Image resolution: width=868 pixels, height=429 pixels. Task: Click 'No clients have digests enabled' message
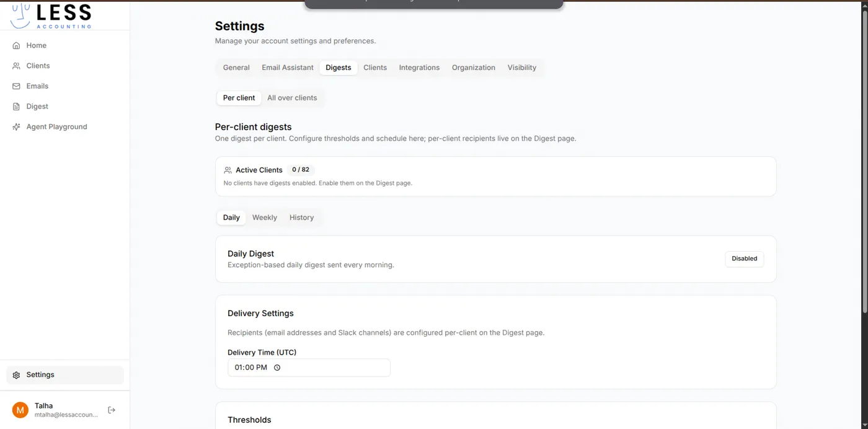coord(318,184)
